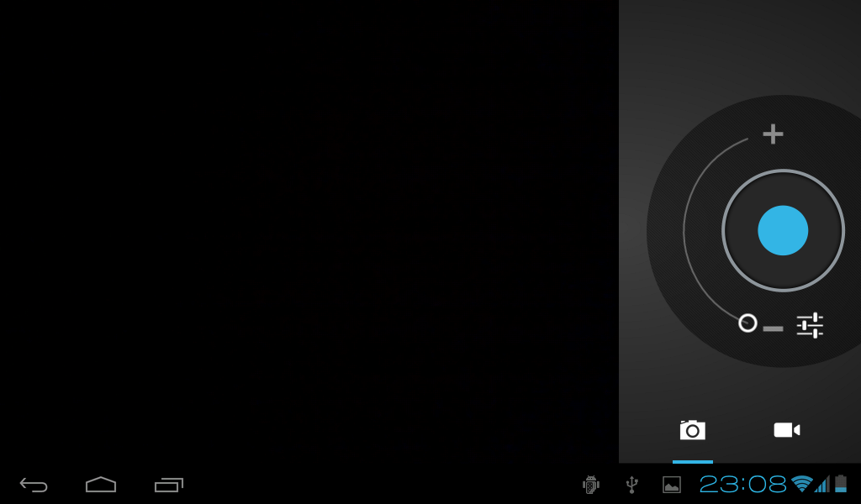Click the circular zoom slider handle
The image size is (861, 504).
(x=747, y=323)
